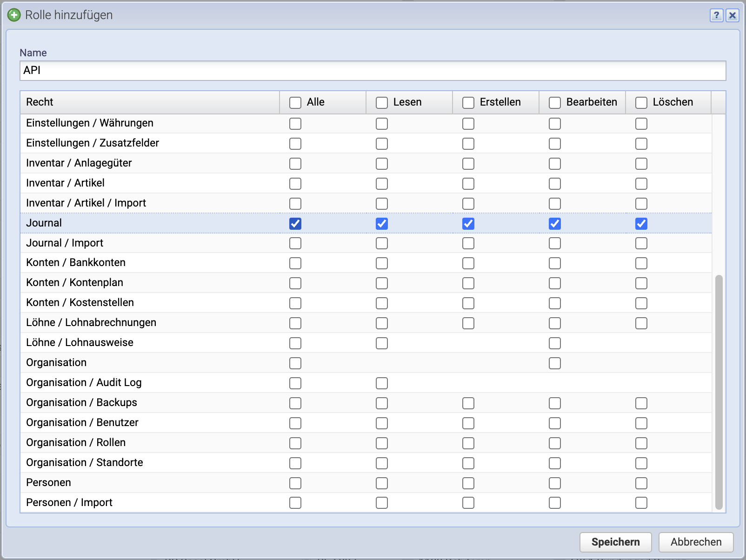Uncheck Löschen for the Journal row

click(x=641, y=224)
